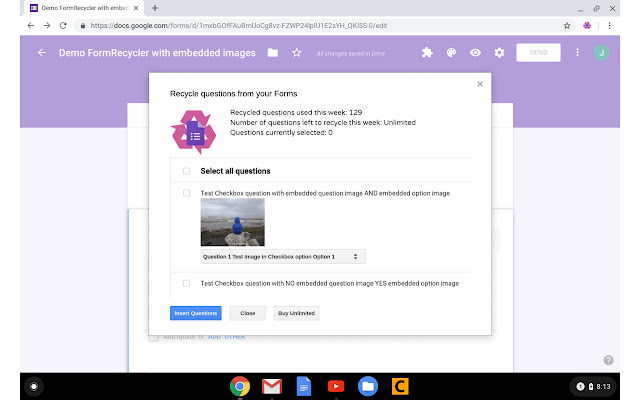This screenshot has width=640, height=400.
Task: Open Files app from the shelf
Action: click(x=368, y=386)
